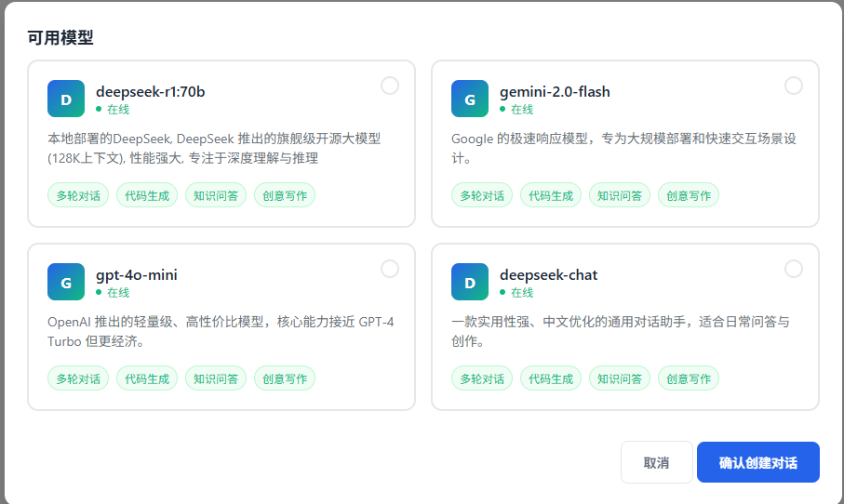Click the 可用模型 heading
844x504 pixels.
(60, 37)
